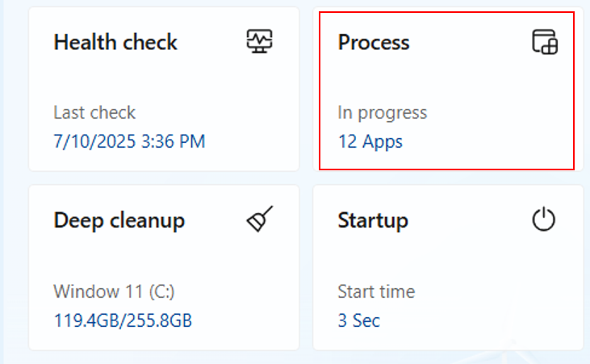This screenshot has width=590, height=364.
Task: Click the Health check monitor pulse icon
Action: click(260, 41)
